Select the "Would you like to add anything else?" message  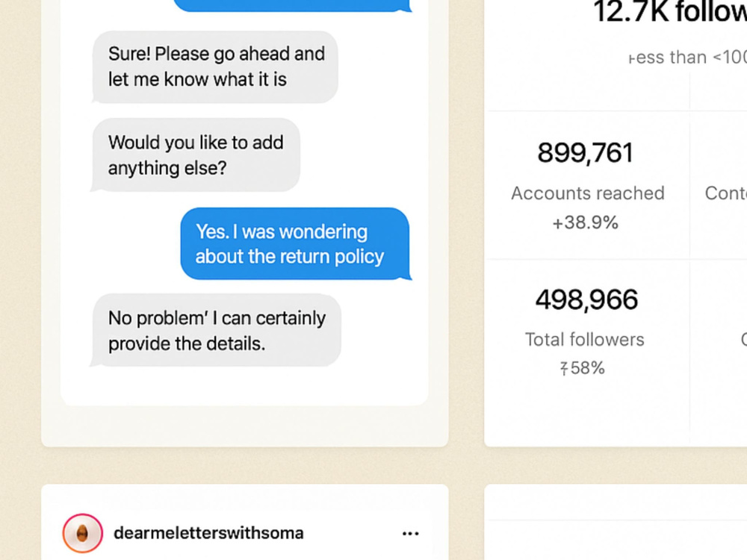coord(195,155)
